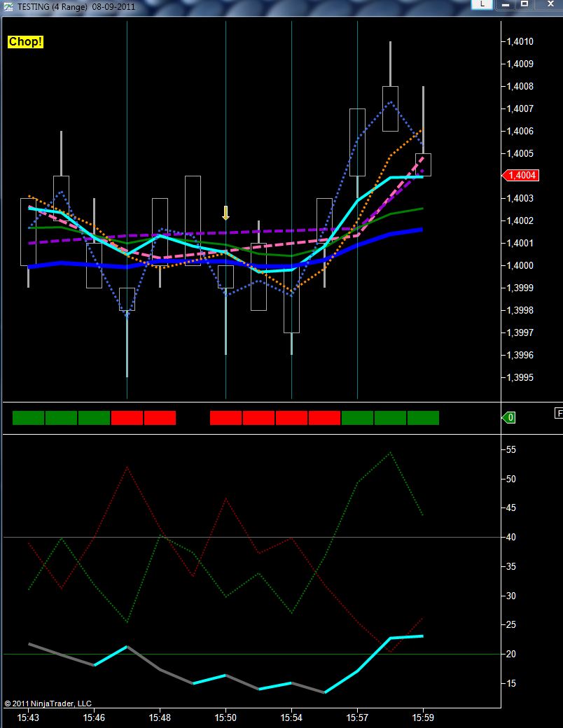
Task: Click the 1,3995 price axis label
Action: tap(520, 377)
